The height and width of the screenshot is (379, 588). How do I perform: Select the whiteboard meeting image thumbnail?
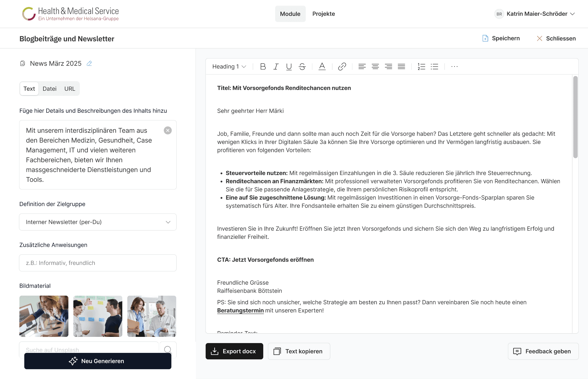98,316
